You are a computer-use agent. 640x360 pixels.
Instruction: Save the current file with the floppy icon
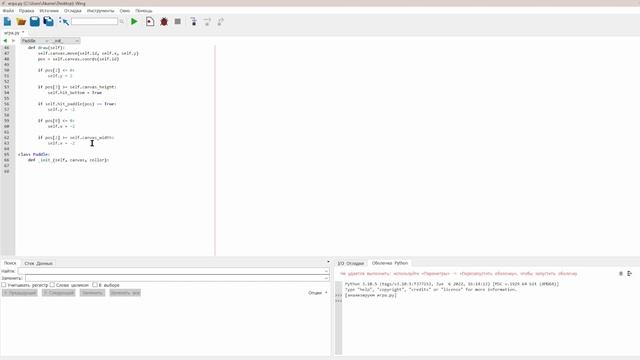[x=35, y=22]
